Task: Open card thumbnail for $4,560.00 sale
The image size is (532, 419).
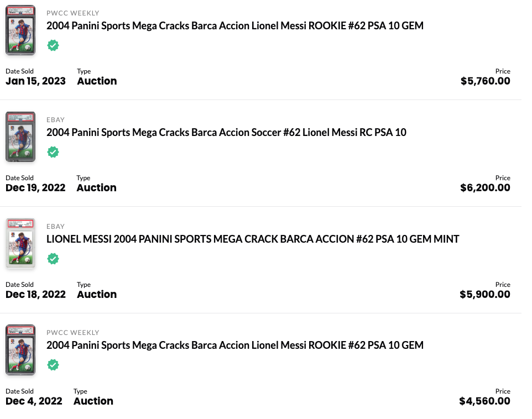Action: [x=20, y=350]
